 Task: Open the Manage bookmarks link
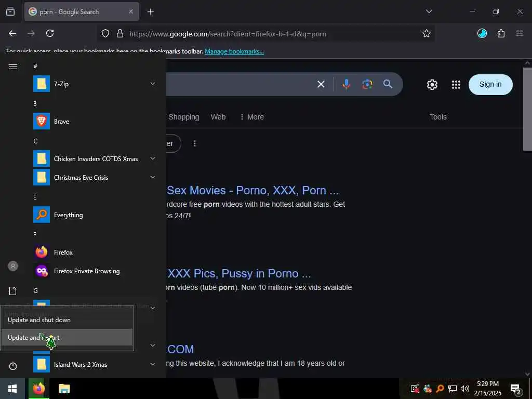click(x=234, y=51)
